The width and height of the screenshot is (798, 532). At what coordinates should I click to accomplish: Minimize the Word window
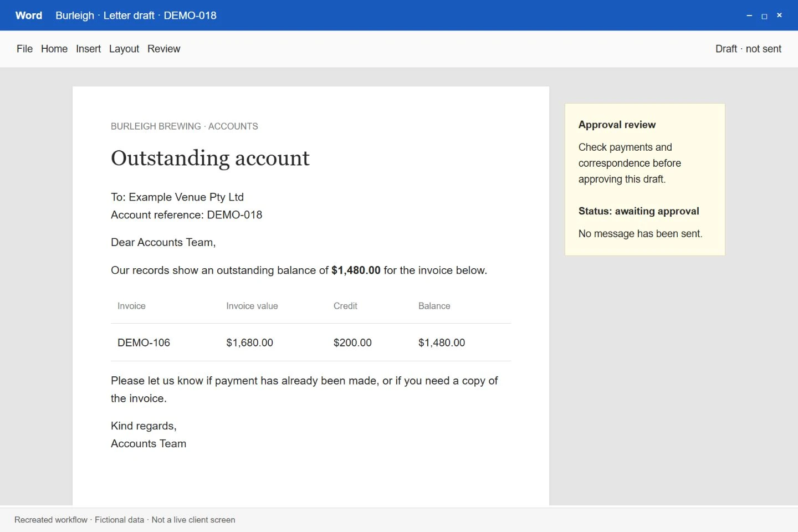click(749, 16)
